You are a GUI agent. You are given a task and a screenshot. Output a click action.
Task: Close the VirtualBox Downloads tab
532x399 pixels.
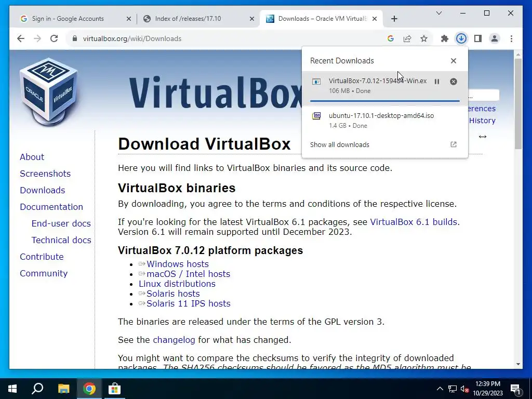(375, 19)
